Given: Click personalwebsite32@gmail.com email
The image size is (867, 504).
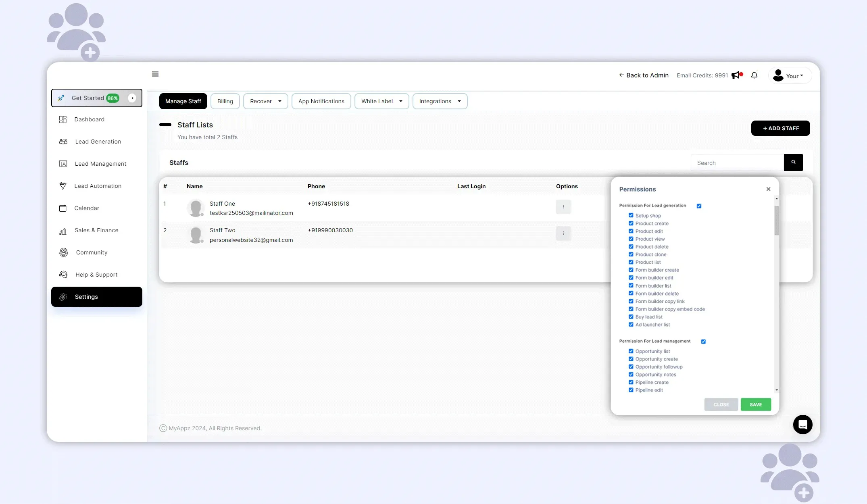Looking at the screenshot, I should pyautogui.click(x=251, y=240).
